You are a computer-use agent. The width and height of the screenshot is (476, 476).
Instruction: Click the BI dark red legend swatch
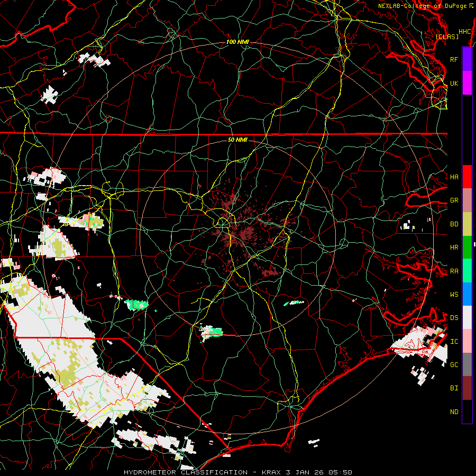click(x=467, y=388)
